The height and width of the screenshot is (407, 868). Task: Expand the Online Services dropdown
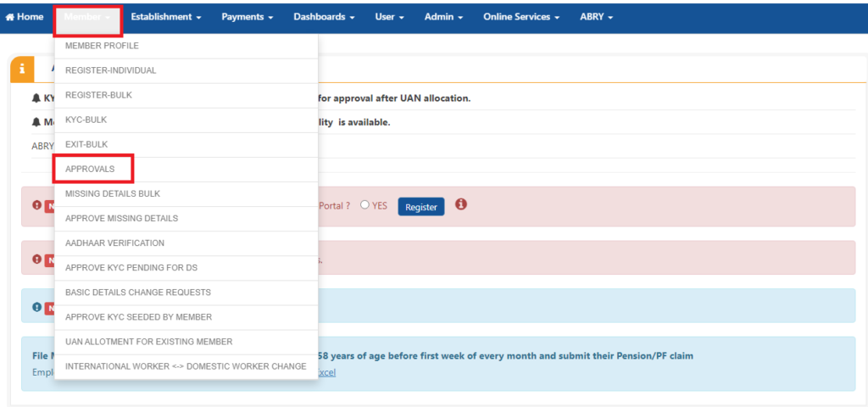tap(521, 17)
